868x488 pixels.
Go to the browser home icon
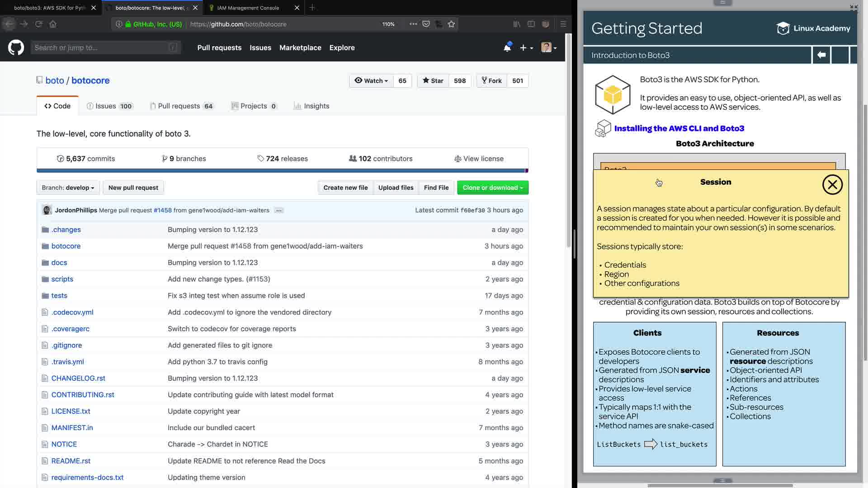pyautogui.click(x=53, y=24)
